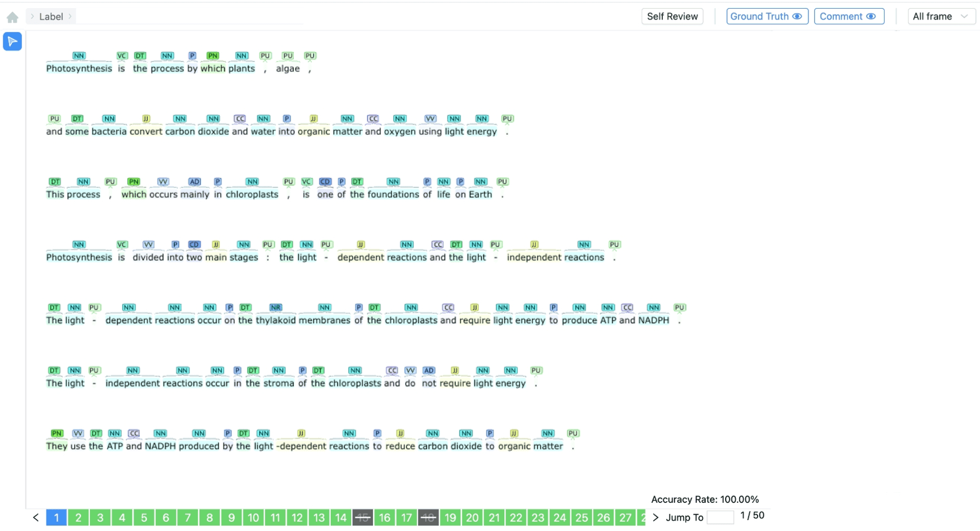980x531 pixels.
Task: Jump to frame 2 in pagination
Action: (78, 517)
